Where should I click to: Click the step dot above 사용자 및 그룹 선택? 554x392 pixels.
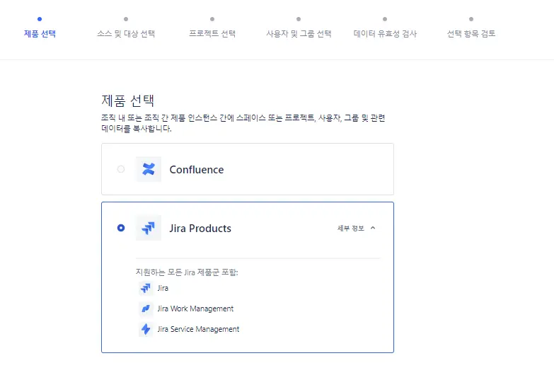click(x=299, y=19)
